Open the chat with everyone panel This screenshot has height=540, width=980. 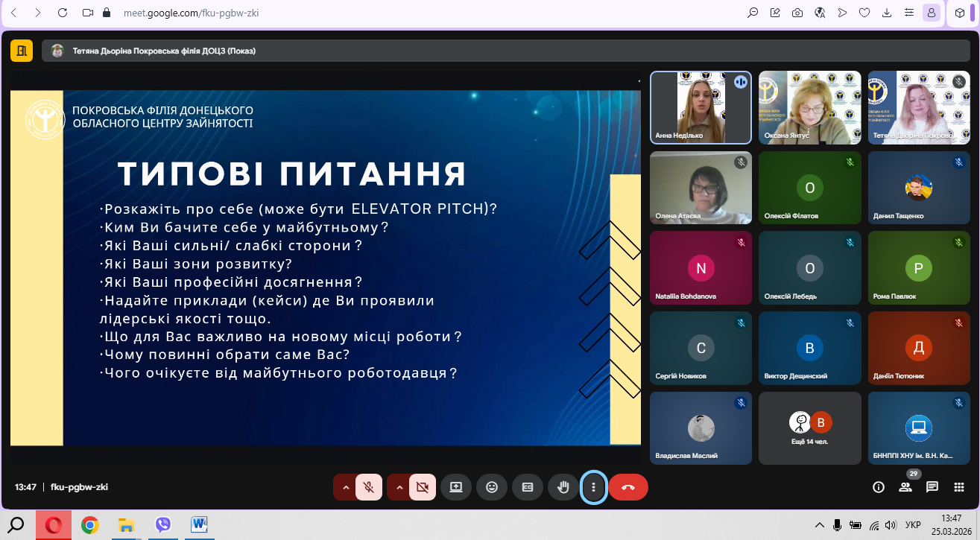point(932,487)
